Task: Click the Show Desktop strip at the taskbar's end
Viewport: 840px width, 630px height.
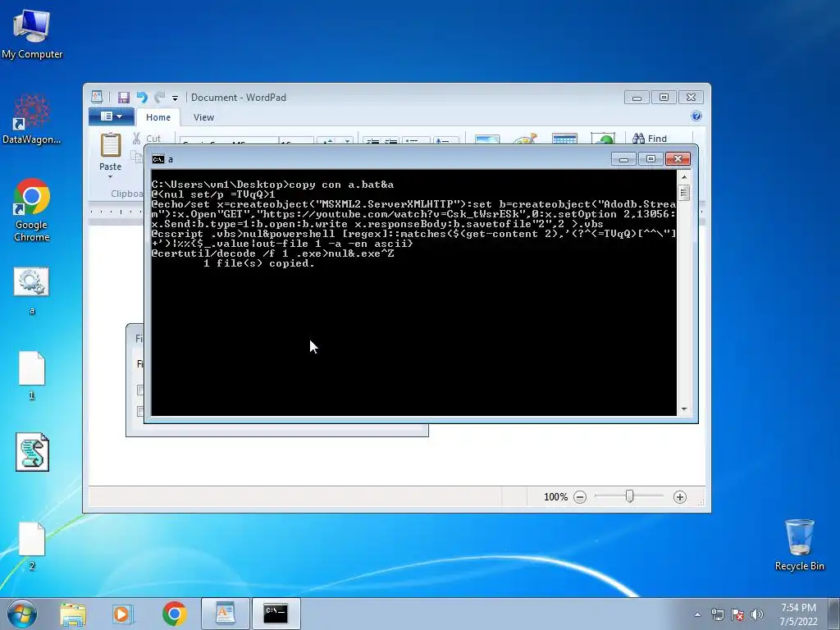Action: pos(834,614)
